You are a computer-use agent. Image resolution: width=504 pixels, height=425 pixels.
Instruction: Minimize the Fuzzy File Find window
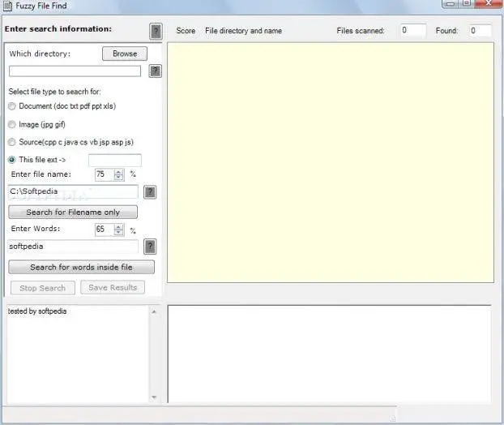point(451,4)
